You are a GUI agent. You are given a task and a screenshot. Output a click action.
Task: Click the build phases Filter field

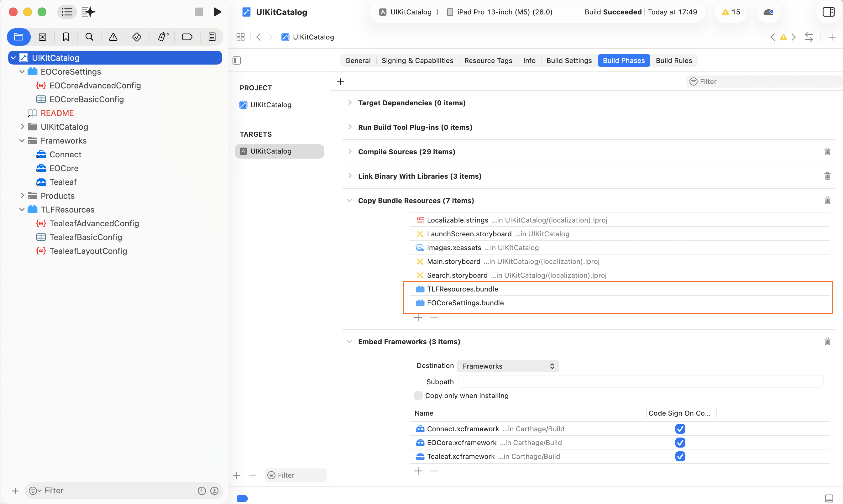764,81
